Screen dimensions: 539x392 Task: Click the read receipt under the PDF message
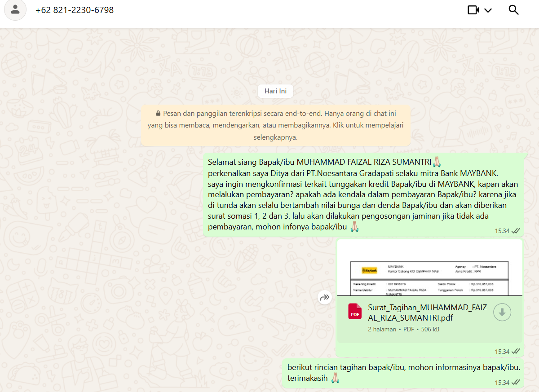click(516, 352)
